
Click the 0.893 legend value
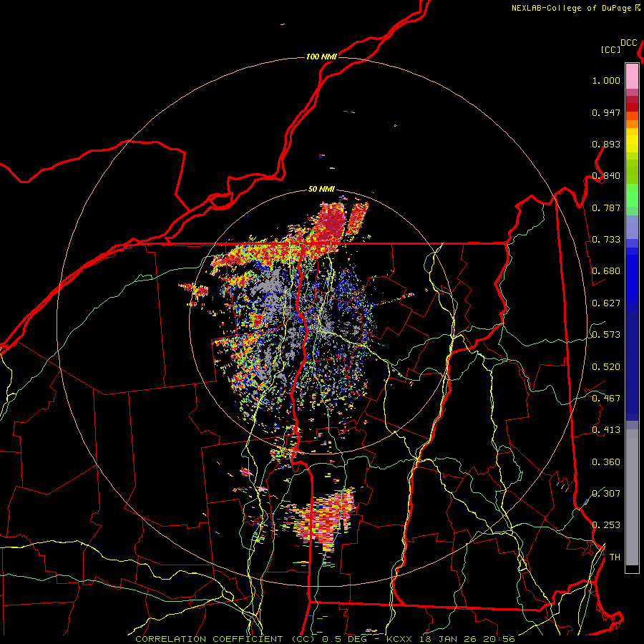tap(606, 144)
